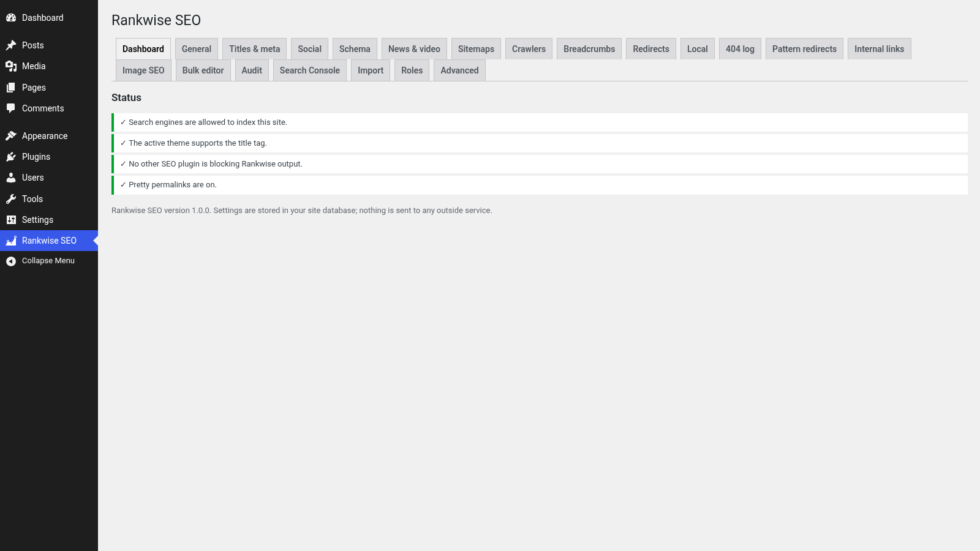Image resolution: width=980 pixels, height=551 pixels.
Task: Click the Posts pushpin icon
Action: click(11, 45)
